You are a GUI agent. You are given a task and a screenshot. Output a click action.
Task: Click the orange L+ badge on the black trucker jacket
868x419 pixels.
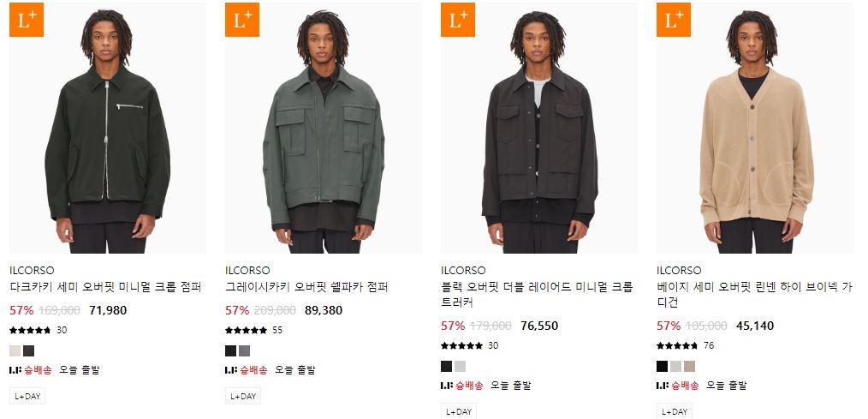click(x=458, y=20)
